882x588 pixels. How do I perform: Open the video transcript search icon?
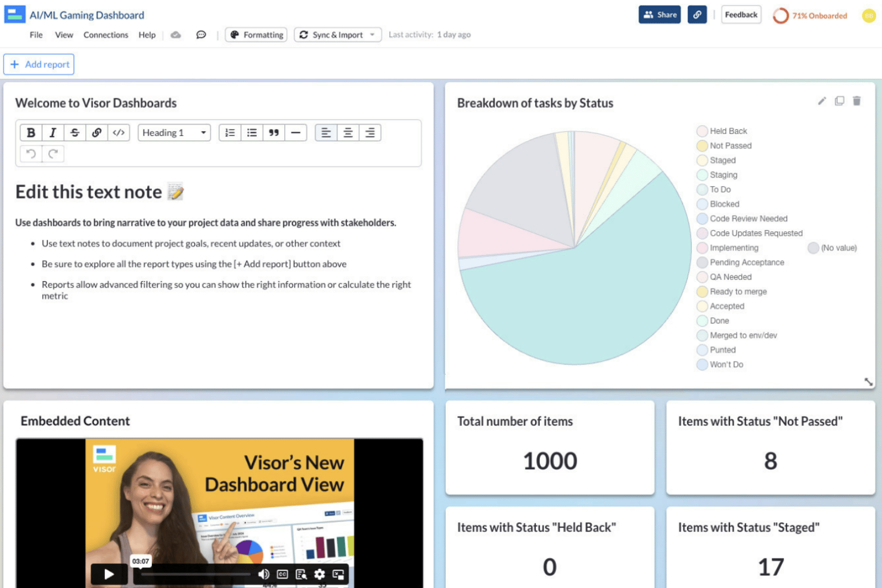click(301, 574)
